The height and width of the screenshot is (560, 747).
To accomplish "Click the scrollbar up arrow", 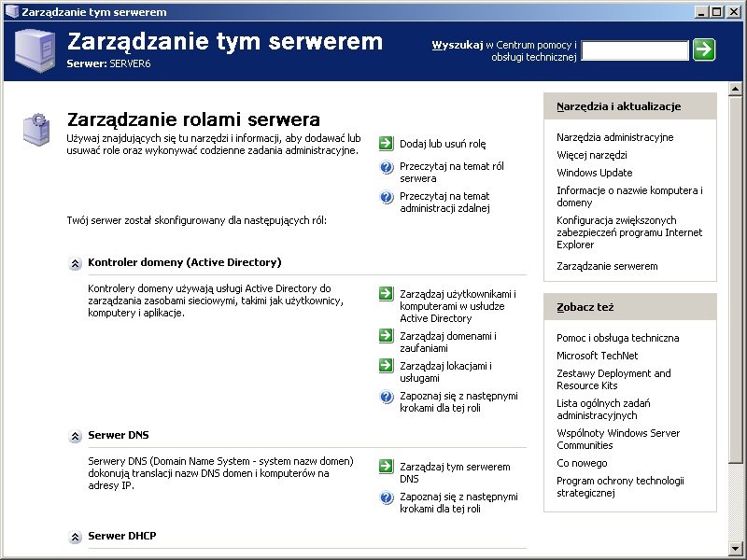I will click(735, 89).
